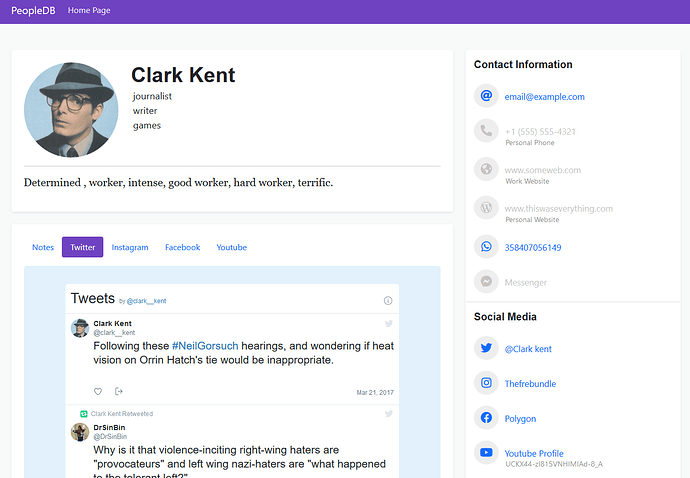The width and height of the screenshot is (690, 478).
Task: Click the writer tag under the name
Action: pyautogui.click(x=145, y=110)
